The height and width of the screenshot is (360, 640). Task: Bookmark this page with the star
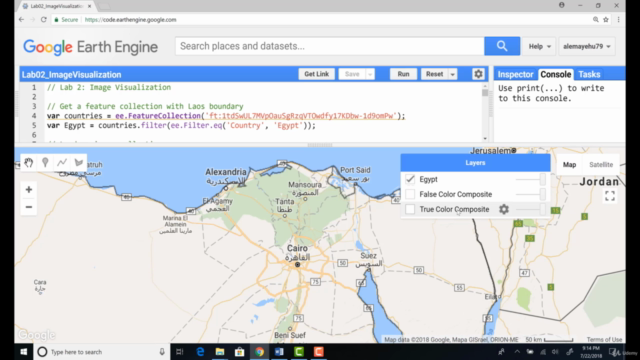(x=606, y=20)
